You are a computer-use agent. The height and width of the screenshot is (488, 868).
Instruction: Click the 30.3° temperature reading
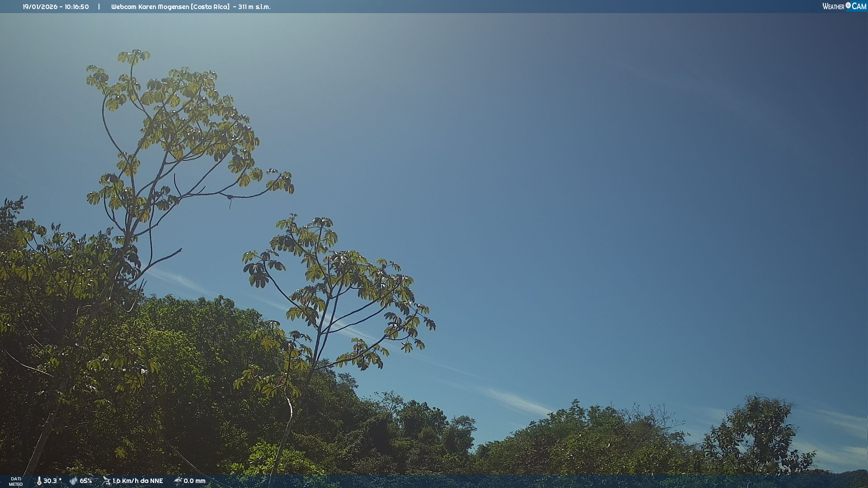pyautogui.click(x=52, y=481)
